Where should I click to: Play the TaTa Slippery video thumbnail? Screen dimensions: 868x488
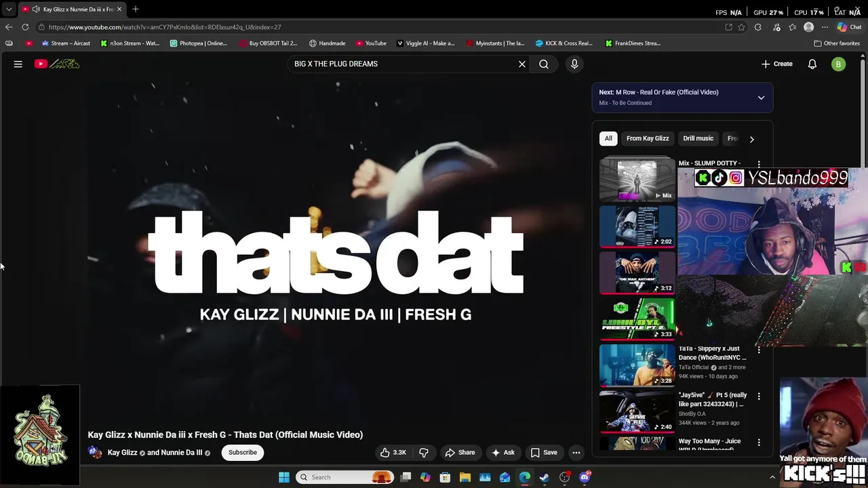tap(637, 365)
